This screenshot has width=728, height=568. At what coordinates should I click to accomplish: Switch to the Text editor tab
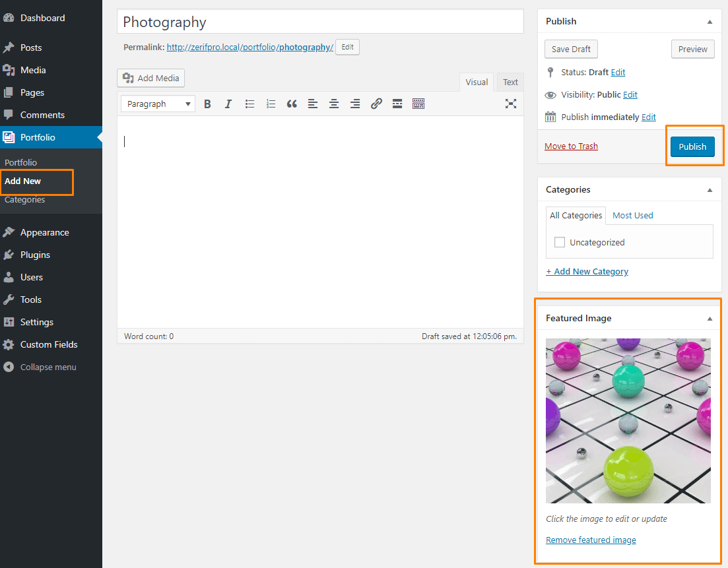(510, 82)
